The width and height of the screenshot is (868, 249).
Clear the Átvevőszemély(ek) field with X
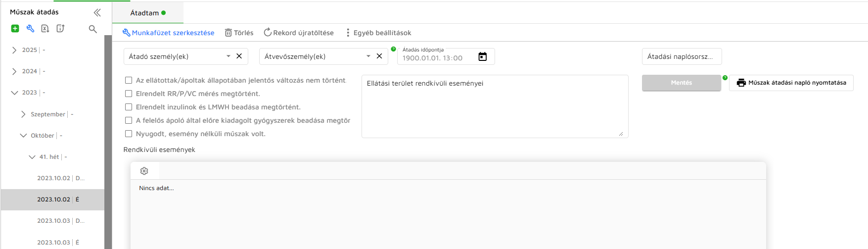(x=379, y=56)
